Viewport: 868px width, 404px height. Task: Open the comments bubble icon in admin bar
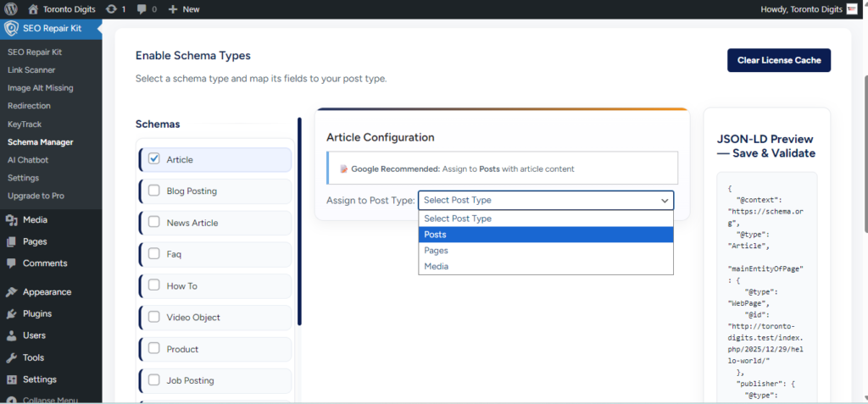pos(142,8)
